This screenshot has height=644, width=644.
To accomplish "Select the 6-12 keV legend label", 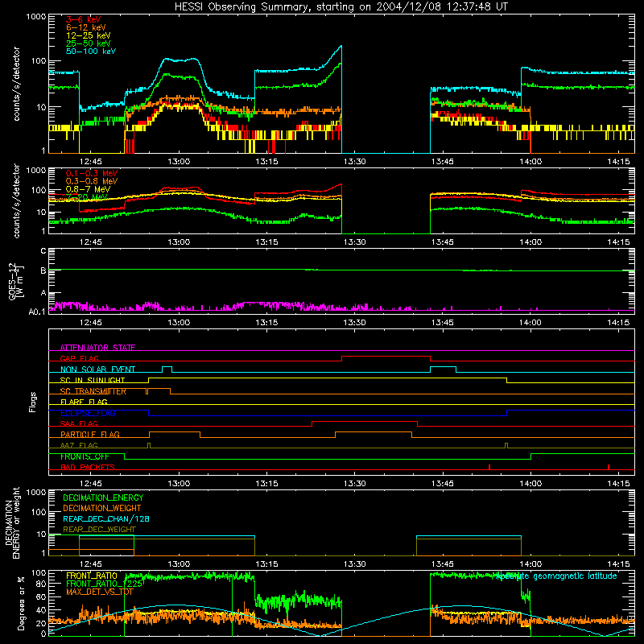I will [86, 27].
